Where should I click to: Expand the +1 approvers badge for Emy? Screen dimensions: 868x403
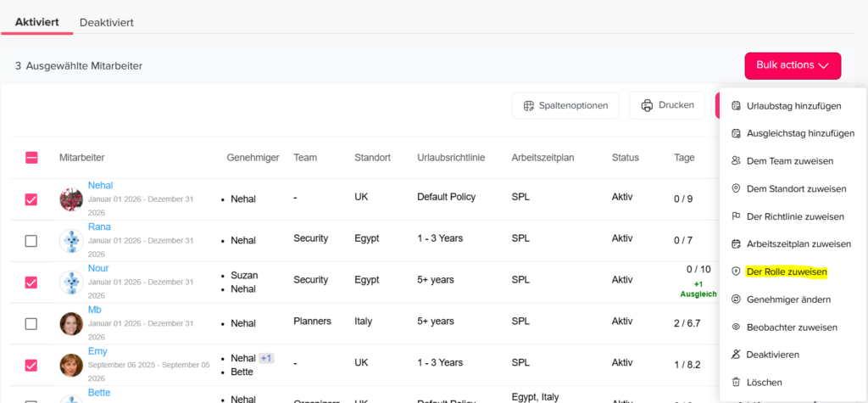click(x=266, y=358)
